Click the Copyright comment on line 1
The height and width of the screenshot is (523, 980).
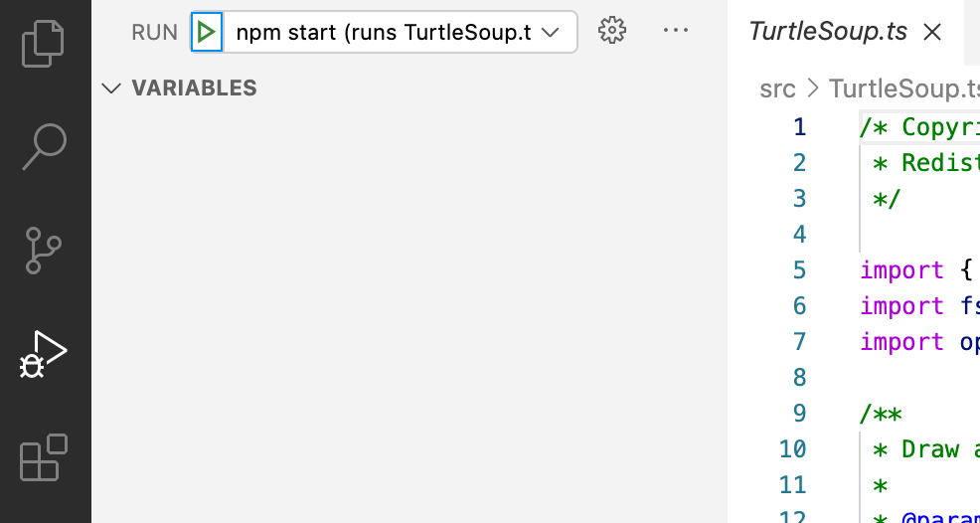pos(938,127)
